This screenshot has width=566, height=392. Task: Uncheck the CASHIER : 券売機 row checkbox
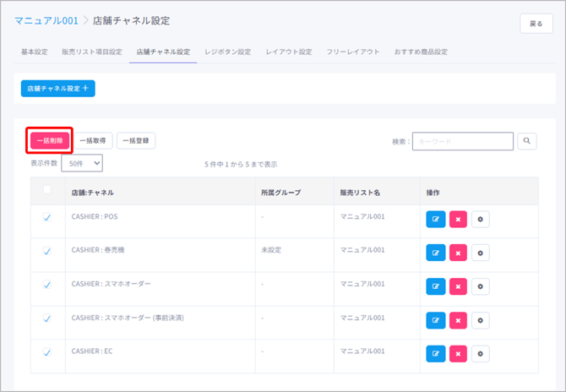tap(47, 251)
